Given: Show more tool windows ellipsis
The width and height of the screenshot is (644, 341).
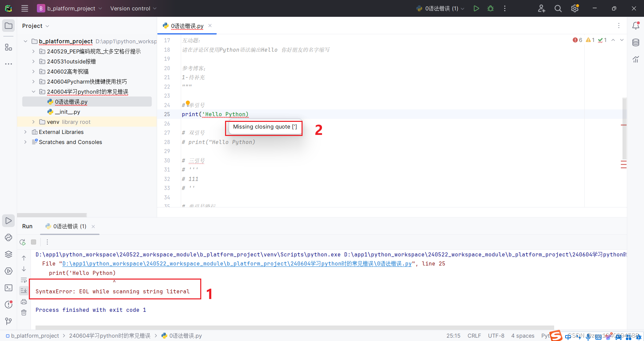Looking at the screenshot, I should [x=8, y=64].
